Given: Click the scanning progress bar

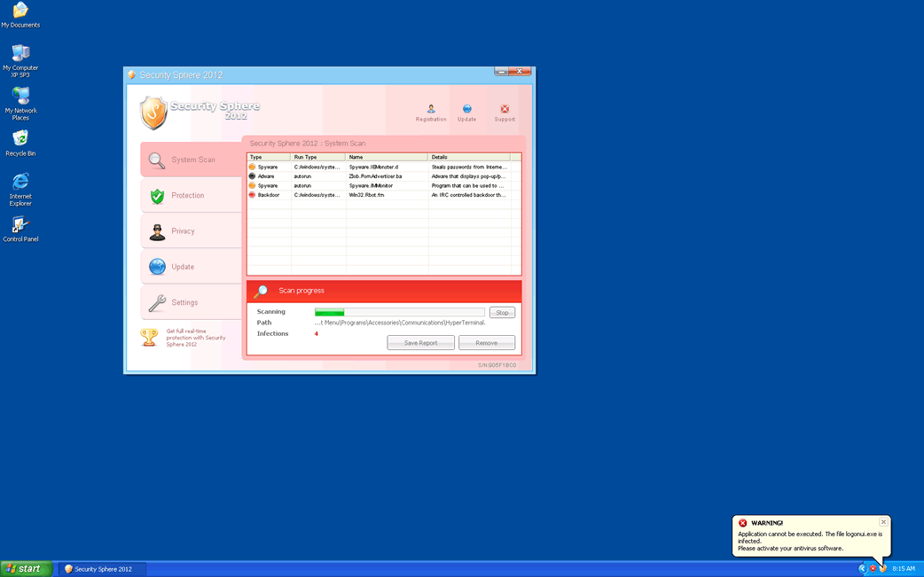Looking at the screenshot, I should (x=399, y=313).
